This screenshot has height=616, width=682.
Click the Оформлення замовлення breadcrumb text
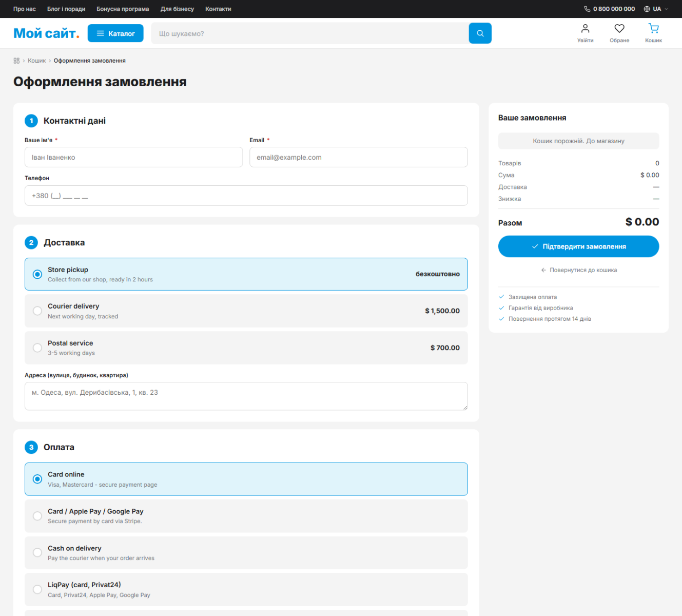coord(90,61)
